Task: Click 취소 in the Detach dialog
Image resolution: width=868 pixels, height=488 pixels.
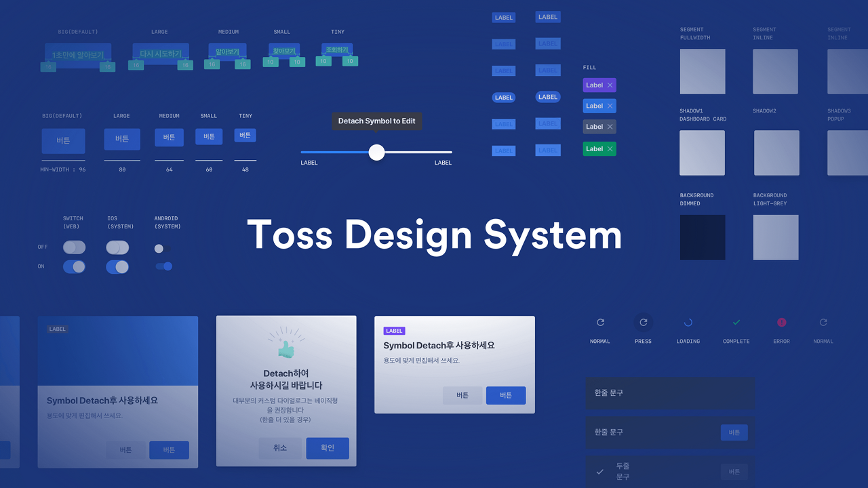Action: tap(280, 448)
